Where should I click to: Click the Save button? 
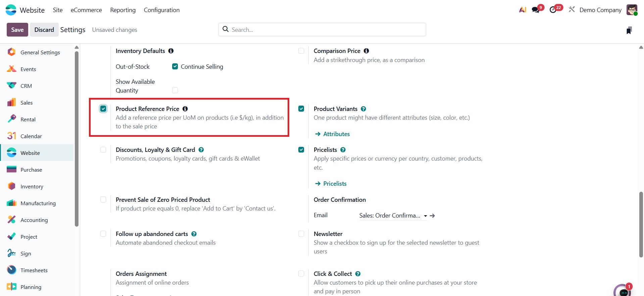[17, 30]
